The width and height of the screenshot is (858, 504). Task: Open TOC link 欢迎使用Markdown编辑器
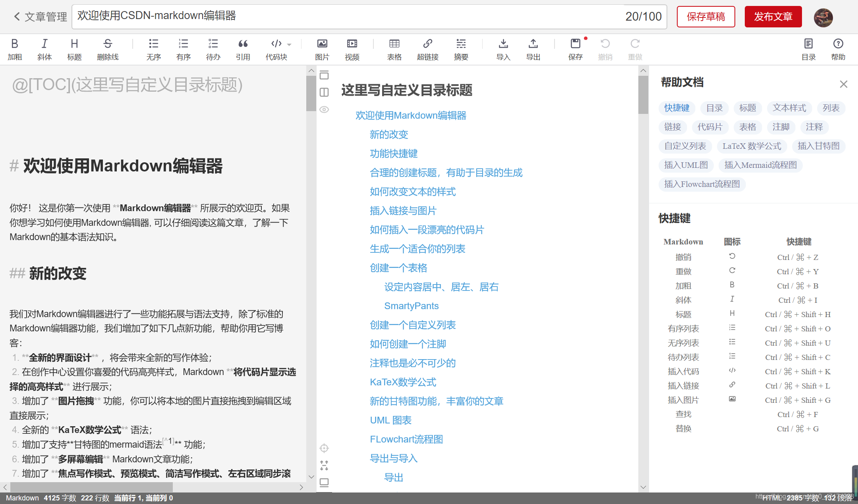[x=411, y=115]
